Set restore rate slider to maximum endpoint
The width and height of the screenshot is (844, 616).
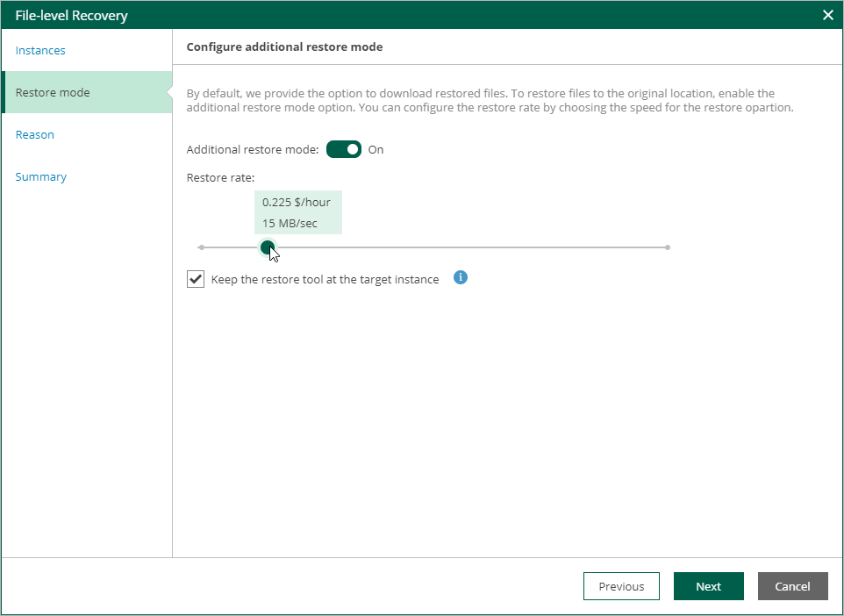(x=668, y=247)
